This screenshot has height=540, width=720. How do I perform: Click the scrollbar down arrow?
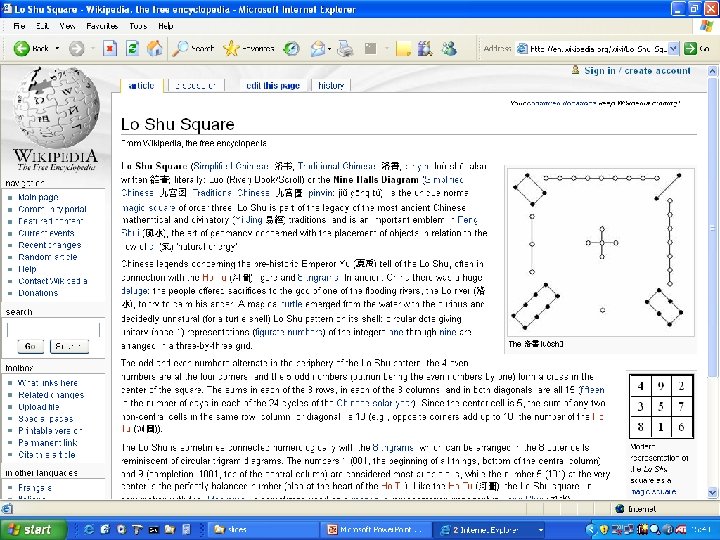tap(712, 492)
